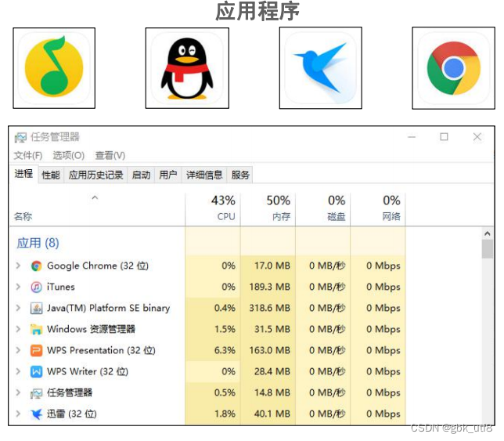Open the 选项(O) menu
The image size is (504, 441).
pos(68,156)
